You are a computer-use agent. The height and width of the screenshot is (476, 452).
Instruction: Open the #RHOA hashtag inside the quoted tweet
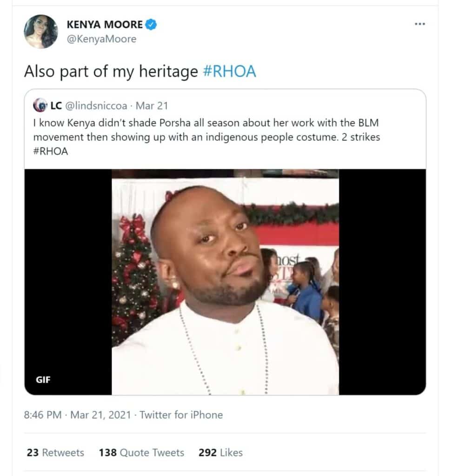51,152
